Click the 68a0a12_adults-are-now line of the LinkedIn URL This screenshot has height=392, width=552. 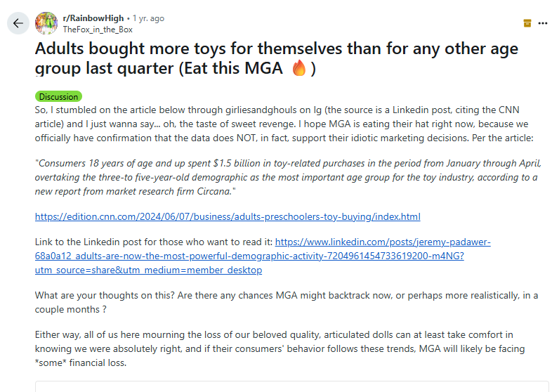[249, 256]
